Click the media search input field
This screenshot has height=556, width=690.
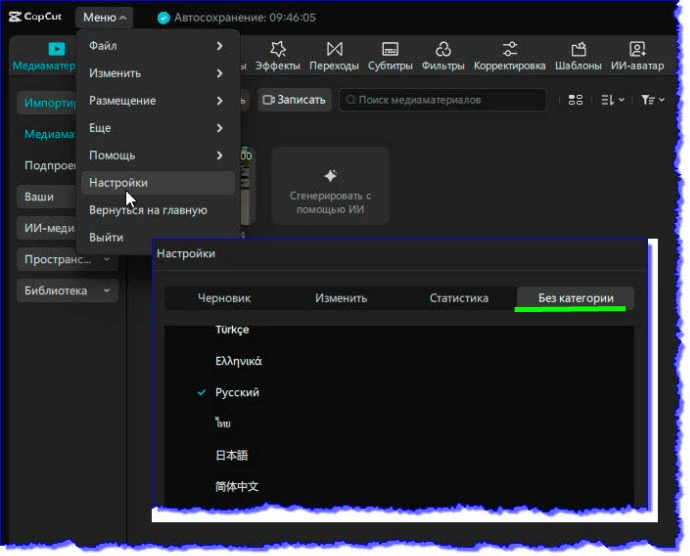coord(445,100)
